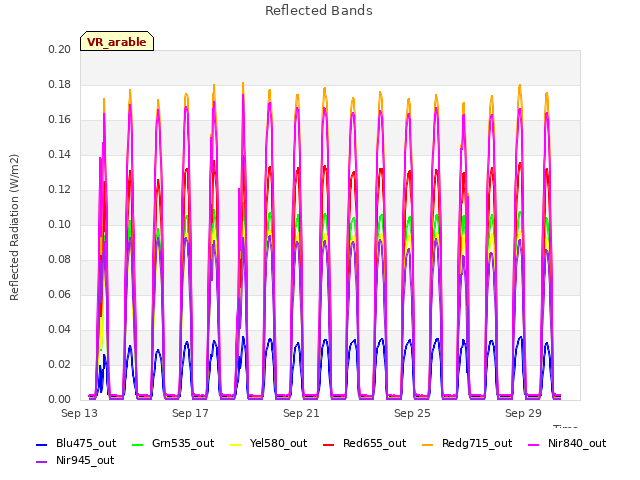Click the purple Nir945_out legend swatch
This screenshot has width=640, height=480.
coord(42,461)
